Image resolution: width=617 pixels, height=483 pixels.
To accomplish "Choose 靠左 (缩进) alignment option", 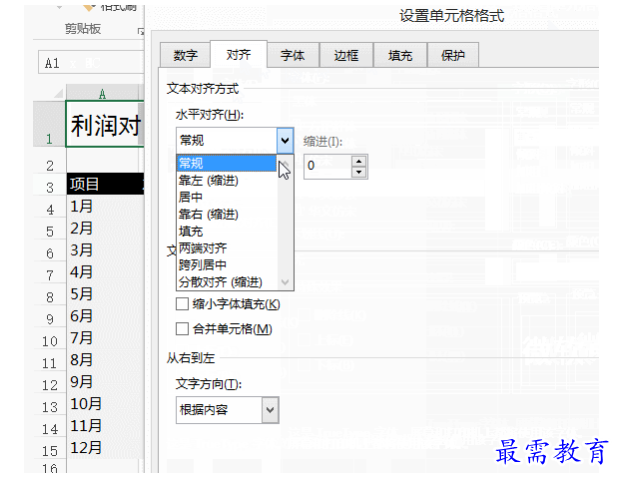I will 226,180.
